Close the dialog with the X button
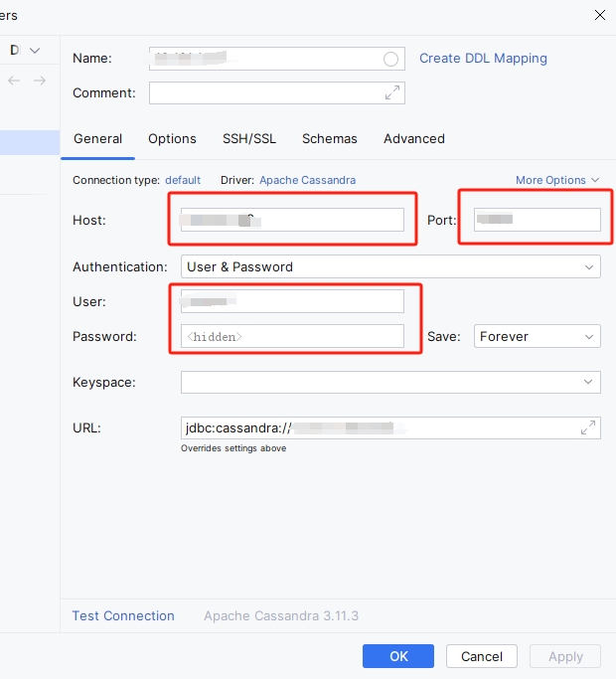The width and height of the screenshot is (616, 679). 600,15
